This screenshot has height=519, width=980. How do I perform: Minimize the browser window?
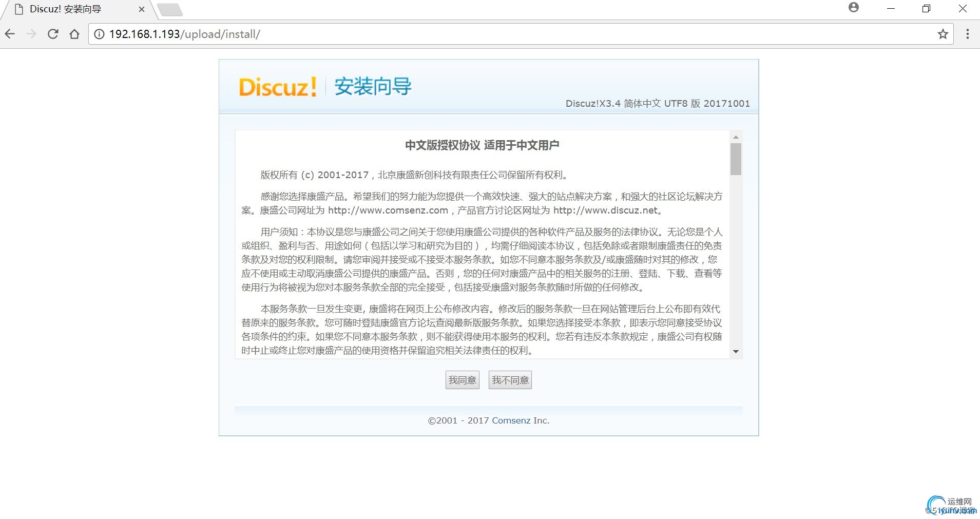[891, 9]
